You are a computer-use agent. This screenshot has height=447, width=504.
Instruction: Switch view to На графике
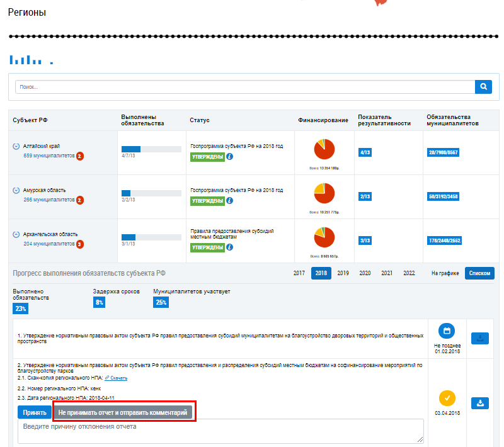click(445, 273)
